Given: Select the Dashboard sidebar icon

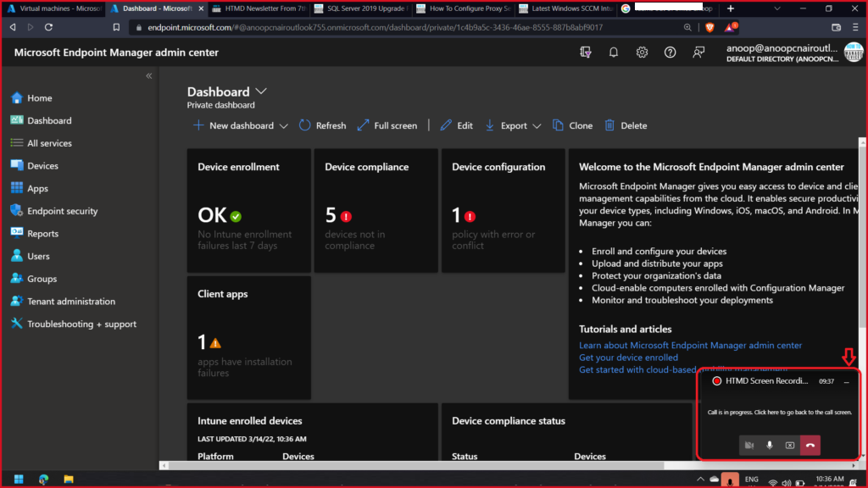Looking at the screenshot, I should point(17,120).
